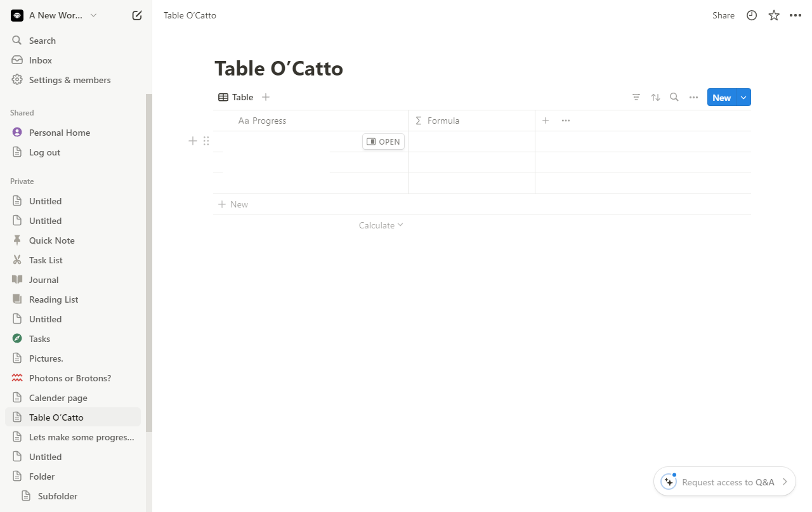
Task: Click OPEN button on first row
Action: 383,141
